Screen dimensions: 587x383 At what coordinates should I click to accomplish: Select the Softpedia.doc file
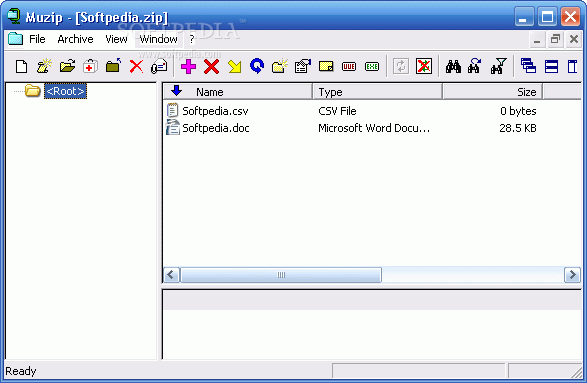click(216, 128)
